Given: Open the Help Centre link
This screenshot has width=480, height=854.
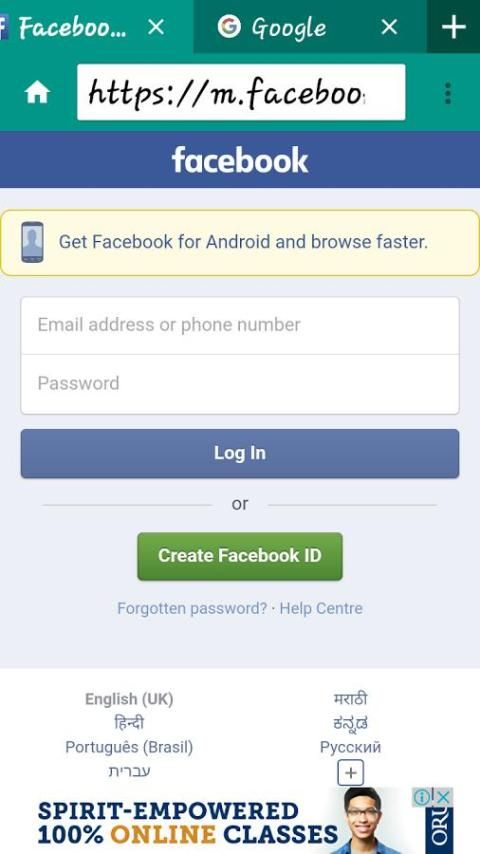Looking at the screenshot, I should pos(321,608).
